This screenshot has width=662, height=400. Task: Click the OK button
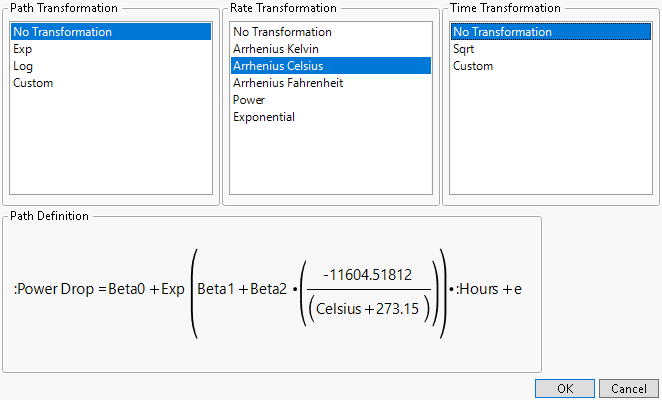(x=565, y=388)
